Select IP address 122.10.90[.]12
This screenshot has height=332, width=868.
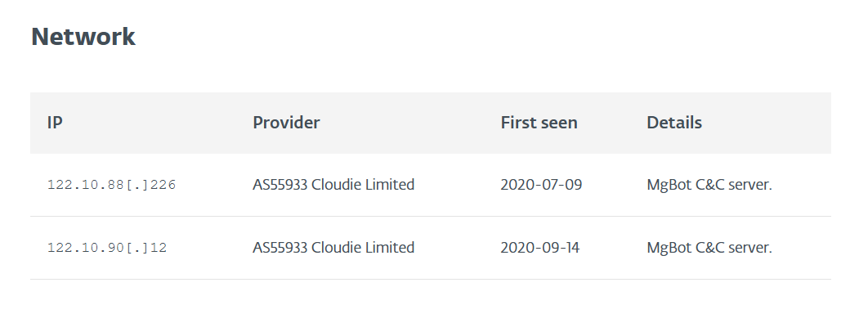pos(107,247)
